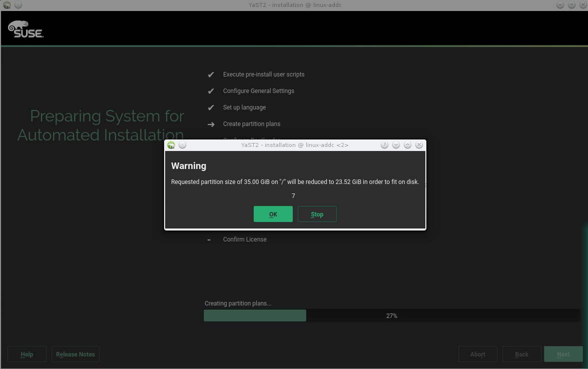Screen dimensions: 588x369
Task: Click OK in the Warning dialog
Action: 273,214
